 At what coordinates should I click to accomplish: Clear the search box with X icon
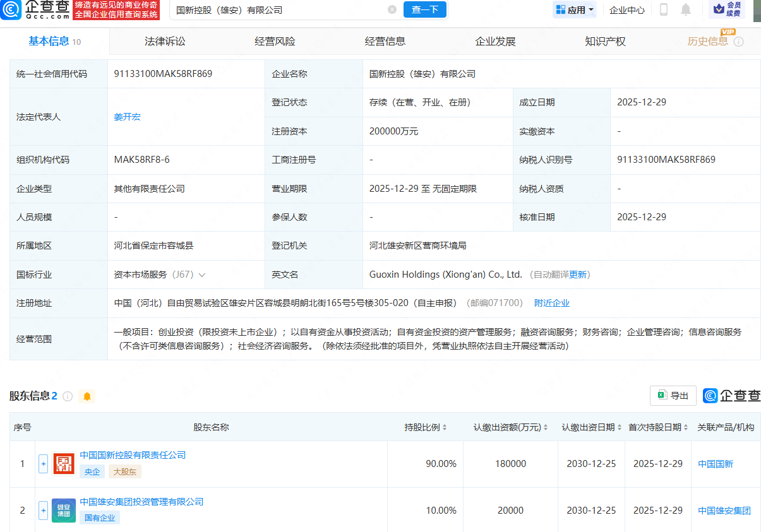pos(392,10)
